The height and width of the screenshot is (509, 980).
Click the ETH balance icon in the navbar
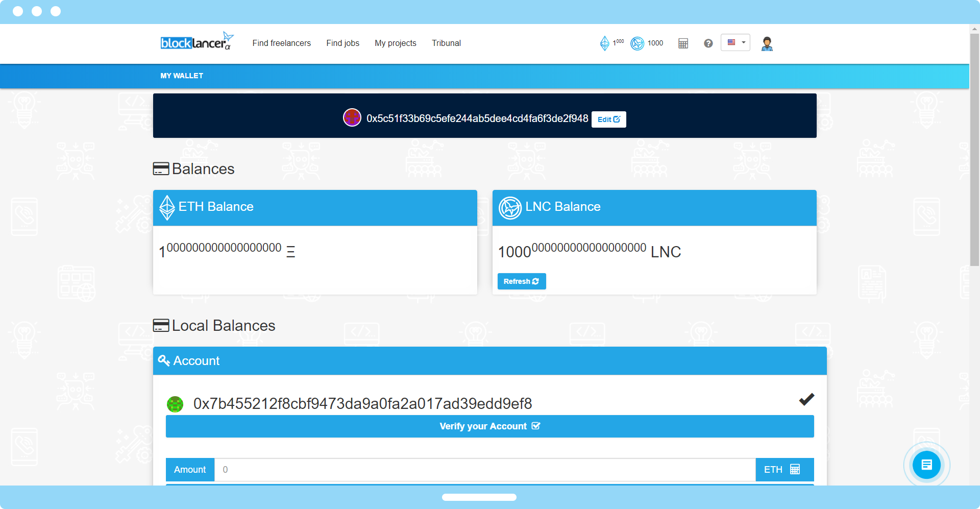(604, 43)
